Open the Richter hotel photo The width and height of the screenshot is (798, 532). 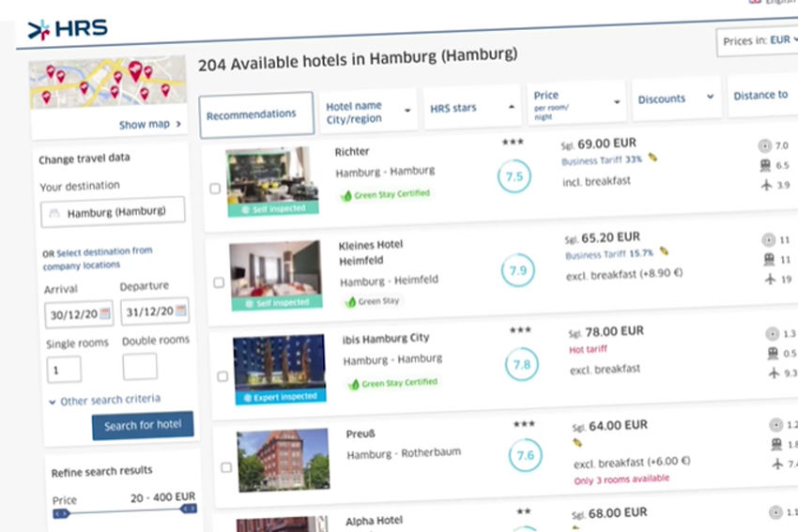272,181
